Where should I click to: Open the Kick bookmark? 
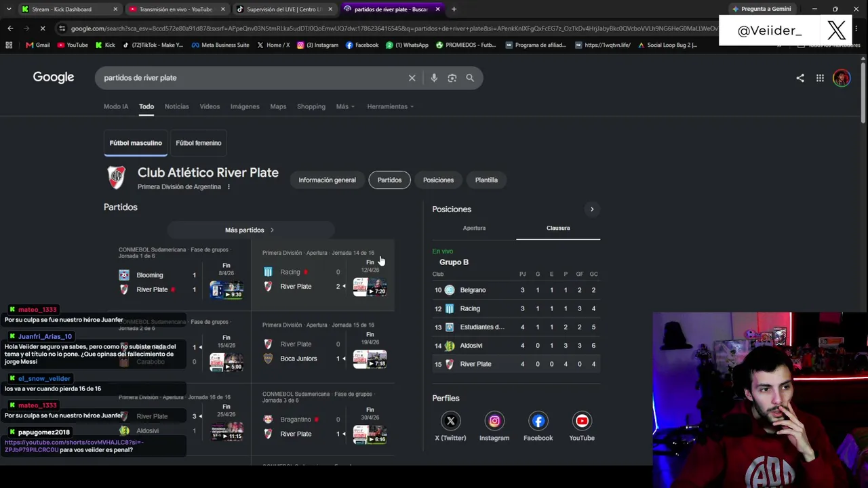point(105,45)
